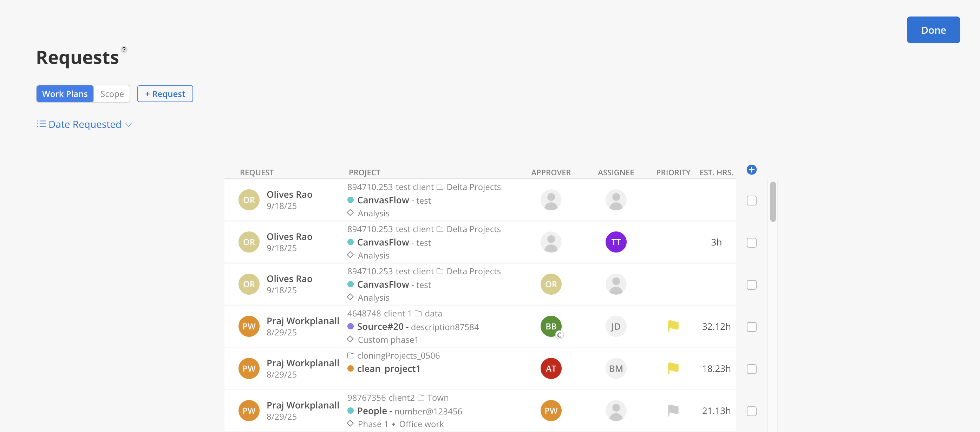
Task: Check the checkbox for the 32.12h request
Action: tap(751, 327)
